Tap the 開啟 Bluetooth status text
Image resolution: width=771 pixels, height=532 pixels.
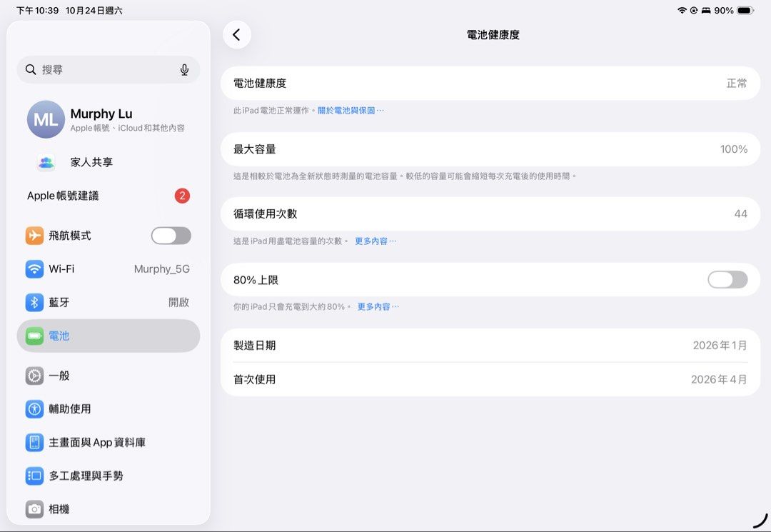pos(178,302)
